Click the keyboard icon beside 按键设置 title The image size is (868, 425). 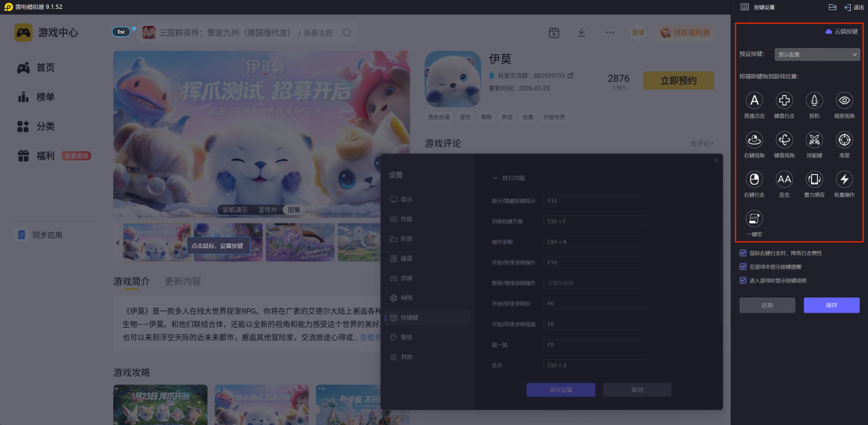744,7
